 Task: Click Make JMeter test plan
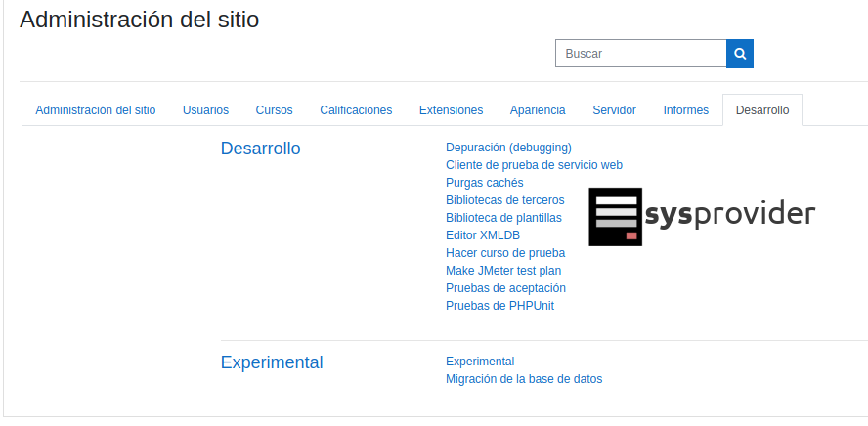503,271
